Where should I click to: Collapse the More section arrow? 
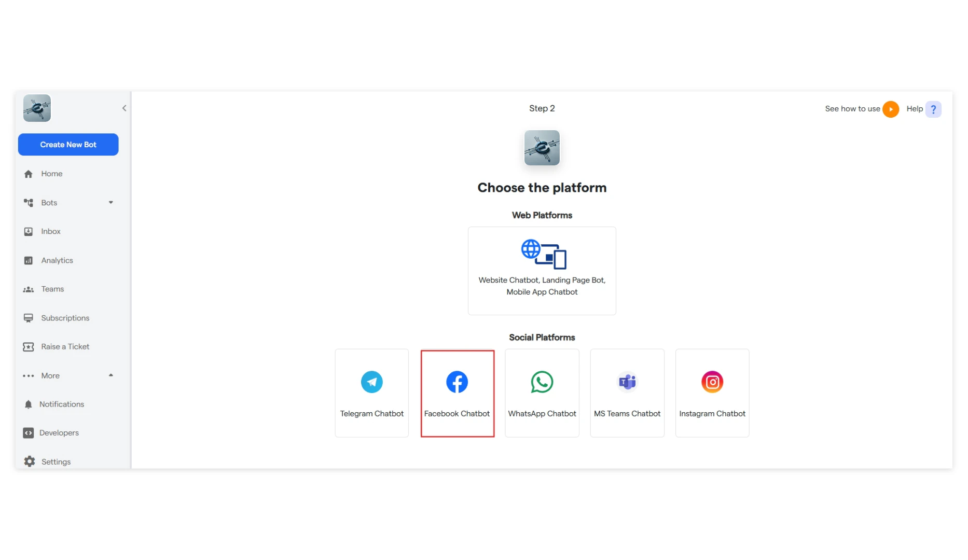click(110, 375)
